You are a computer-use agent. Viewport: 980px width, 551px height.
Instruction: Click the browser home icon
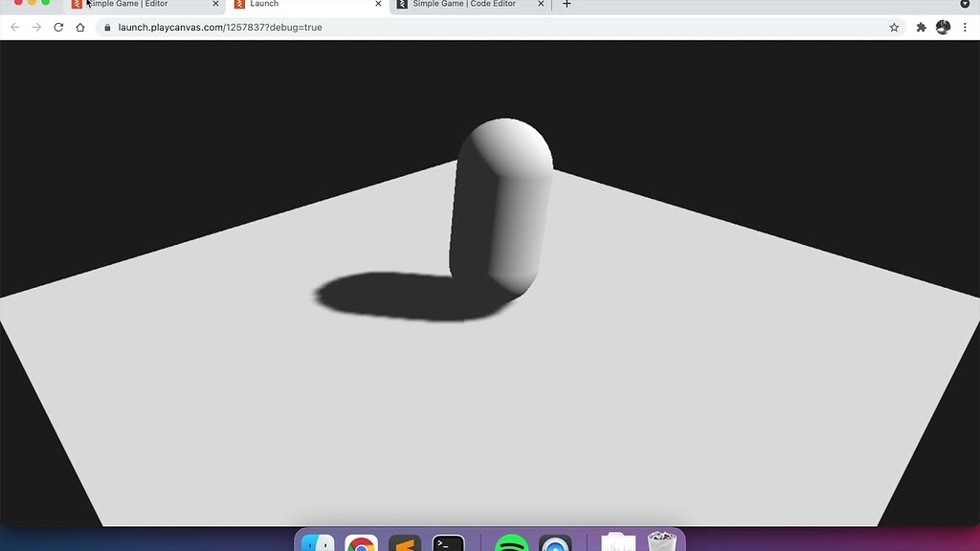click(80, 28)
